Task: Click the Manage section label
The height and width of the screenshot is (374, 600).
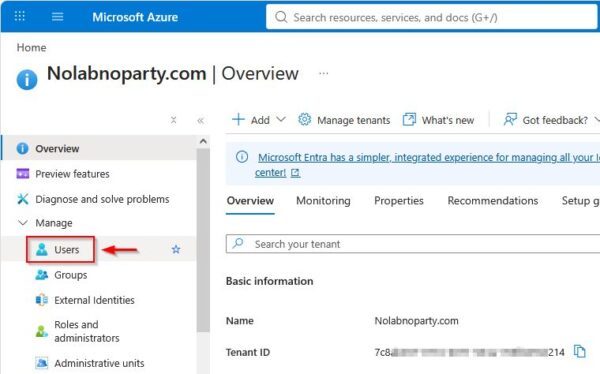Action: click(x=54, y=223)
